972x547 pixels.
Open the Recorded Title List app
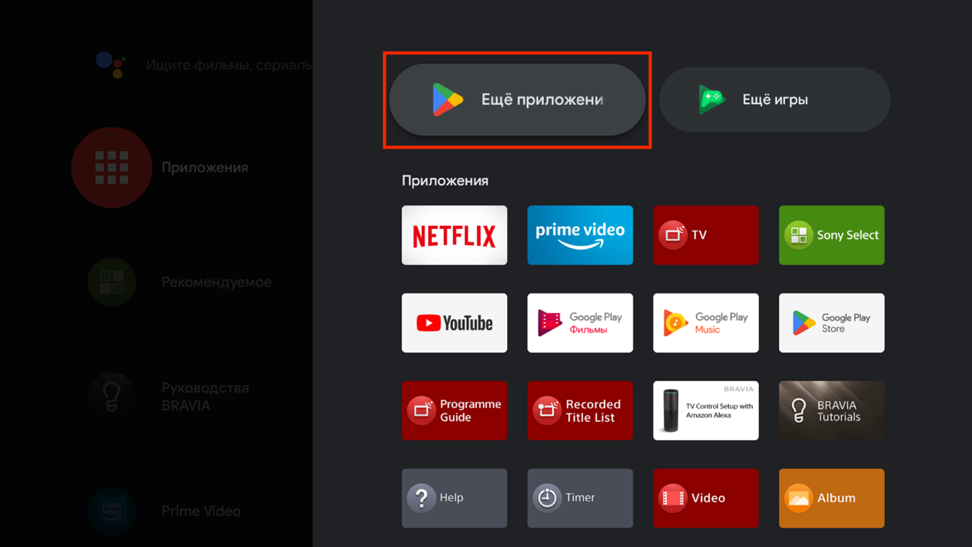[580, 411]
